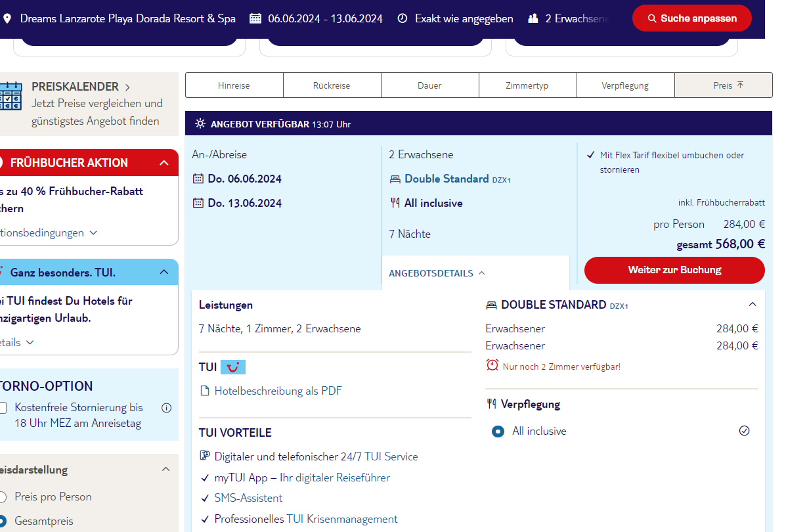Click the search magnifier in 'Suche anpassen'
This screenshot has width=786, height=532.
[652, 18]
